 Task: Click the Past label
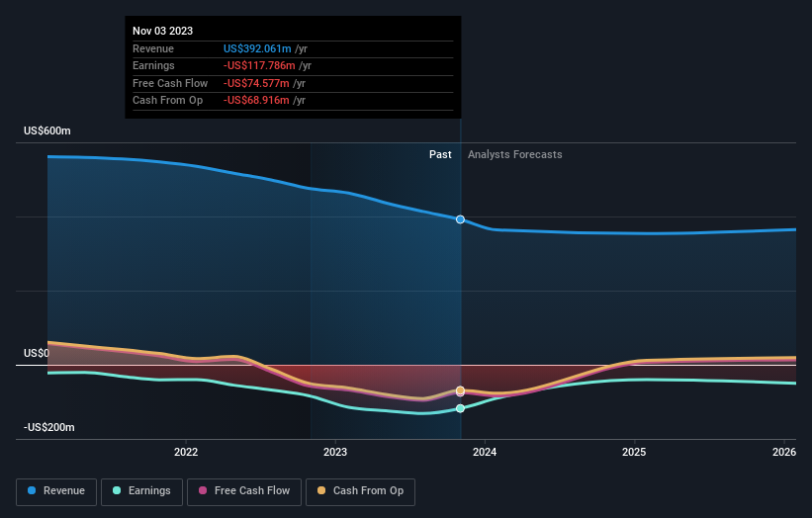(x=440, y=155)
